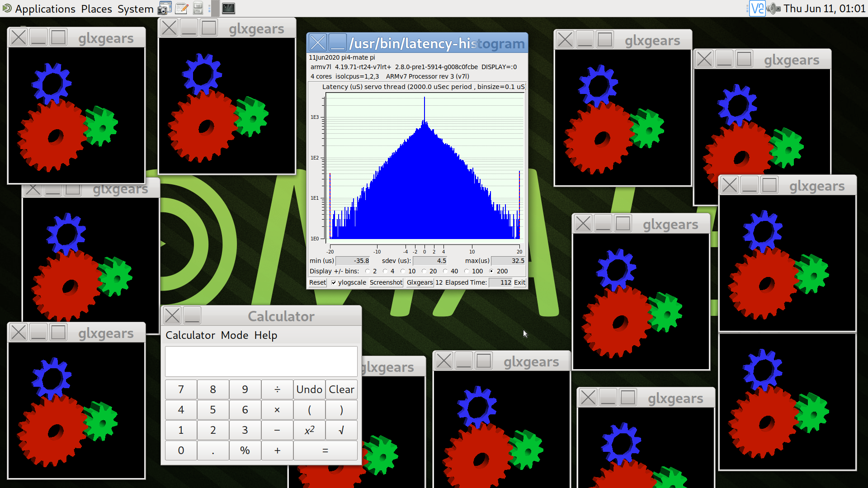Launch the screenshot tool from the top panel
The width and height of the screenshot is (868, 488).
coord(165,8)
